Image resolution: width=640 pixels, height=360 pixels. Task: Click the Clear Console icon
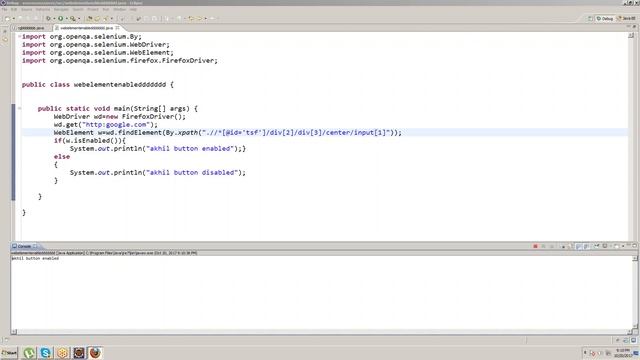[563, 246]
